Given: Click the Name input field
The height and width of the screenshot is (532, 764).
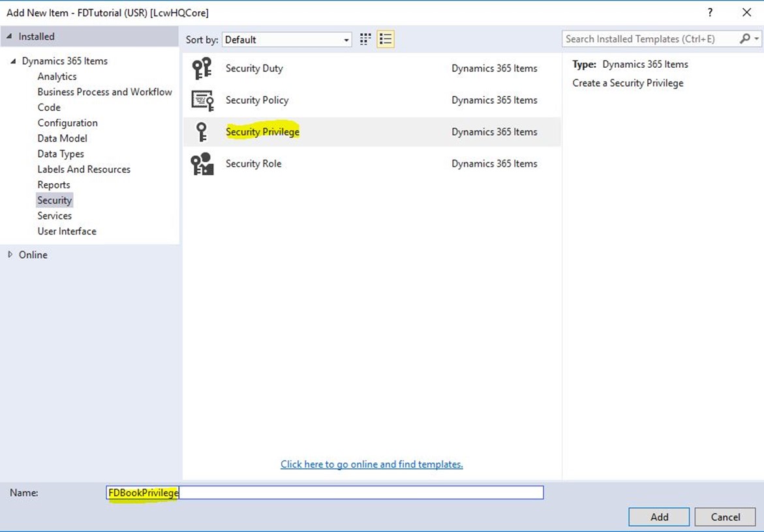Looking at the screenshot, I should point(325,493).
